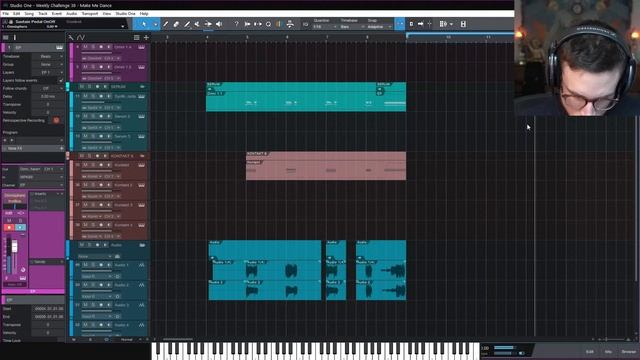Click the blue level slider beside piano keyboard
This screenshot has width=640, height=360.
click(504, 348)
